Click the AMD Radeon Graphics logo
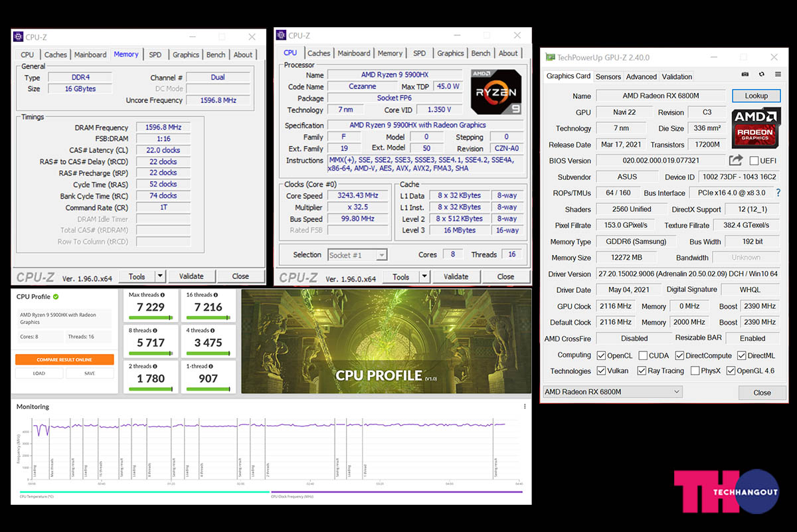This screenshot has width=797, height=532. point(756,128)
